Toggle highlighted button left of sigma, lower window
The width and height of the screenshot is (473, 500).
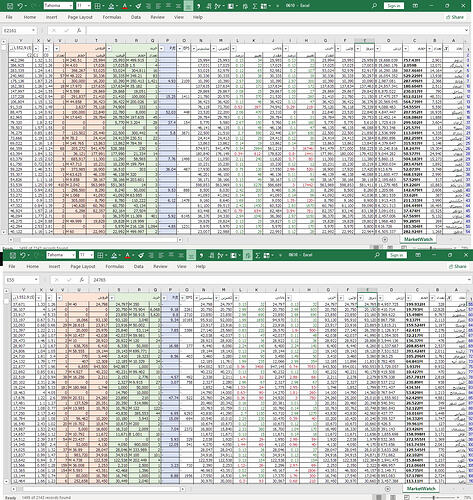[x=247, y=255]
